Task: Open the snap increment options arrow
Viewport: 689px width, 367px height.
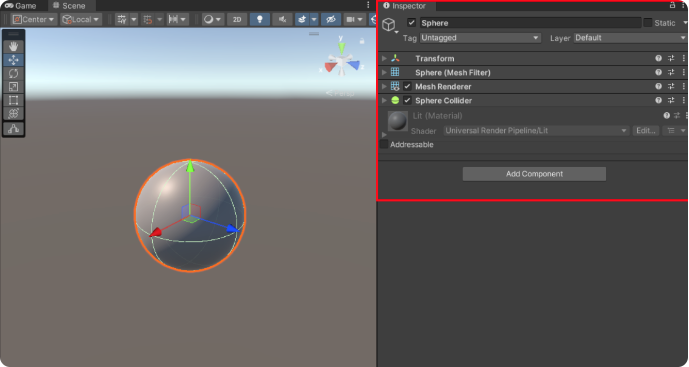Action: click(x=183, y=19)
